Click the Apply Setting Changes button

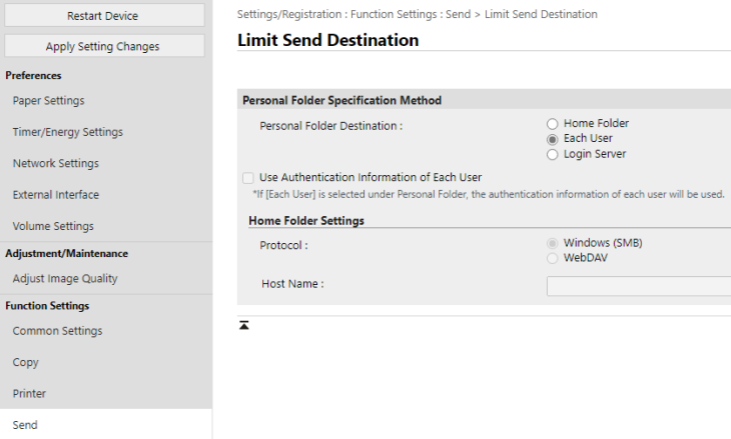click(x=103, y=46)
